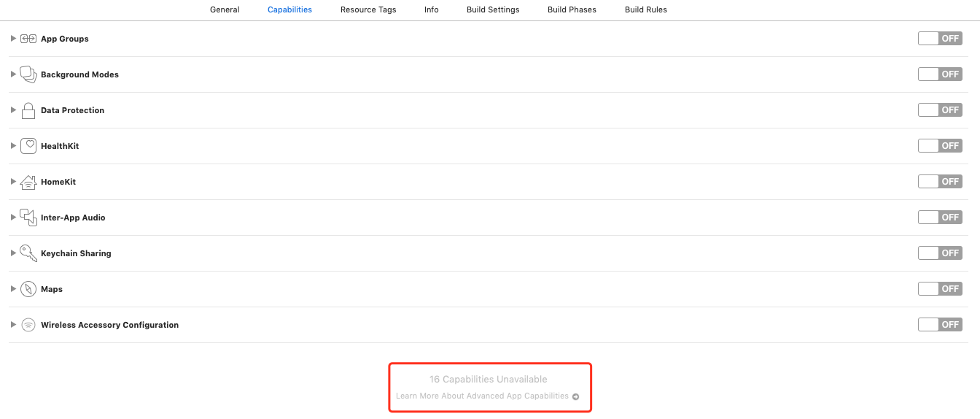The image size is (980, 419).
Task: Click the Maps compass icon
Action: 28,289
